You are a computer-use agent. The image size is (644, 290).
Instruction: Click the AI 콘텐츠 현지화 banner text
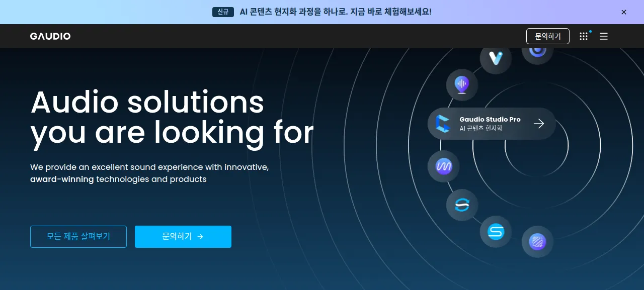pyautogui.click(x=336, y=12)
